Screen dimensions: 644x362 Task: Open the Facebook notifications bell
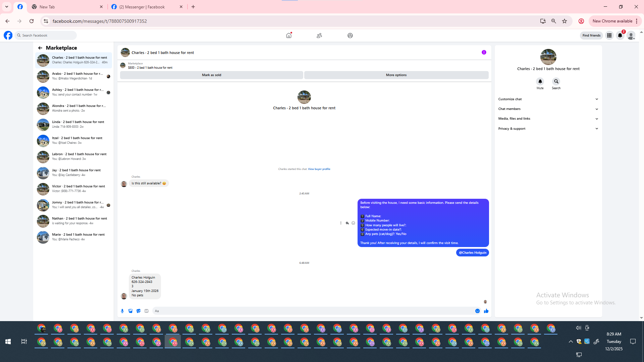coord(620,36)
